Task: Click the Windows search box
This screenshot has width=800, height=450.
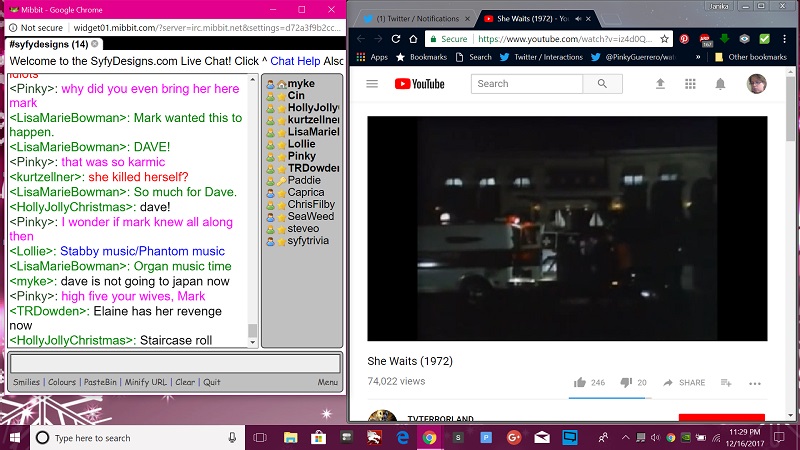Action: click(x=136, y=438)
